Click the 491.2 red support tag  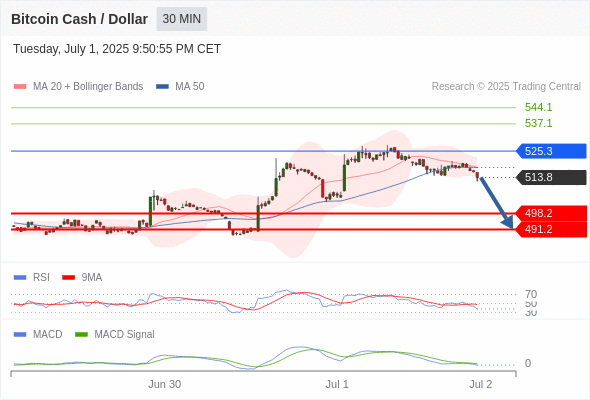(551, 229)
